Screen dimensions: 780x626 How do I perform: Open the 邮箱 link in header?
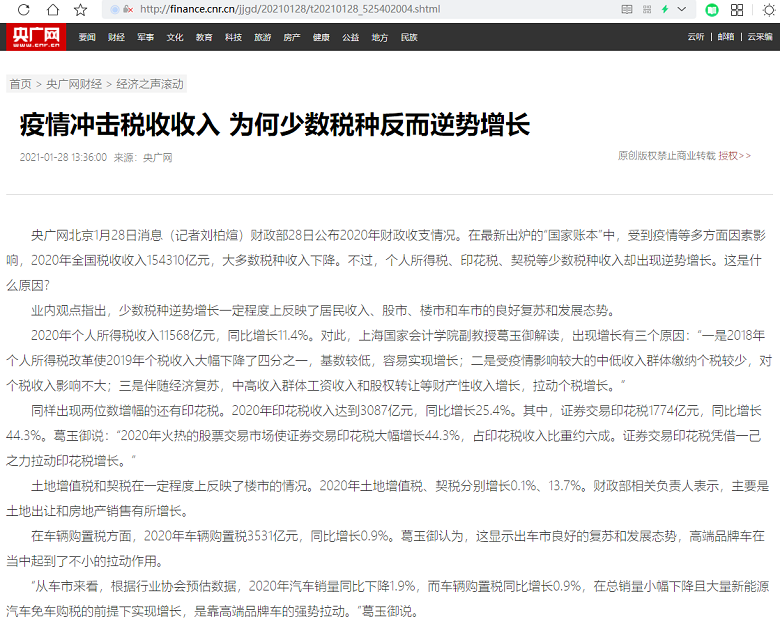(725, 37)
